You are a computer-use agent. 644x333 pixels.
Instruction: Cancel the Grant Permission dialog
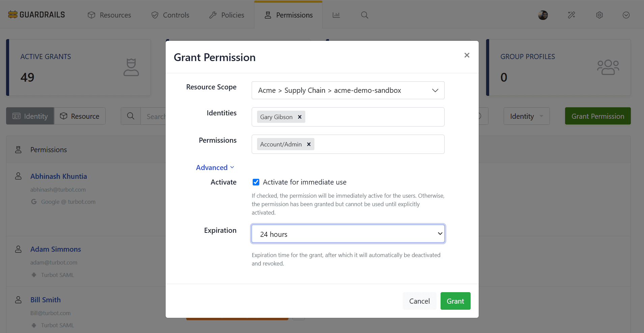point(419,301)
